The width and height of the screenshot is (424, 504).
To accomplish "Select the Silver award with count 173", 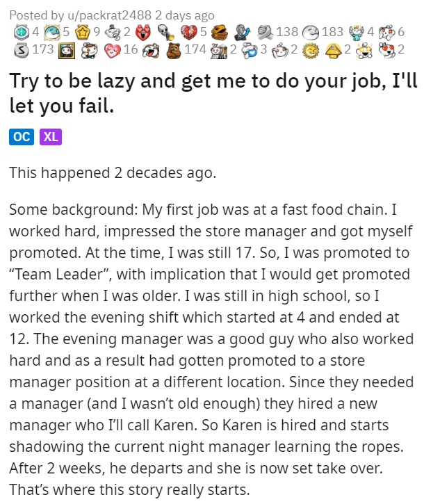I will [x=22, y=50].
